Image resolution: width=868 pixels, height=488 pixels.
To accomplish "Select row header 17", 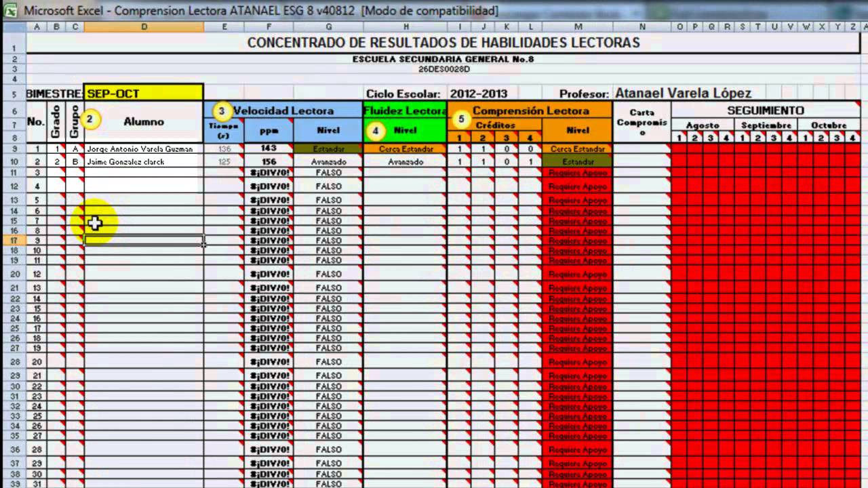I will coord(14,241).
